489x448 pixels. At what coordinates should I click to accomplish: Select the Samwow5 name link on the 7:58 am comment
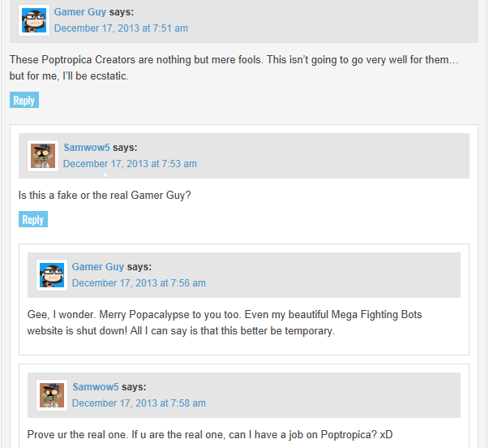coord(96,387)
